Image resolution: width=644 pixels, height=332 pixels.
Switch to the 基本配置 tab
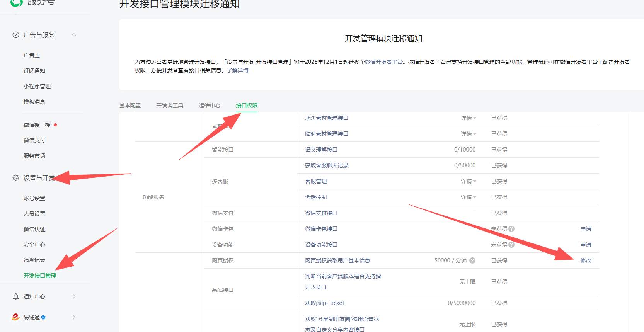pos(130,106)
